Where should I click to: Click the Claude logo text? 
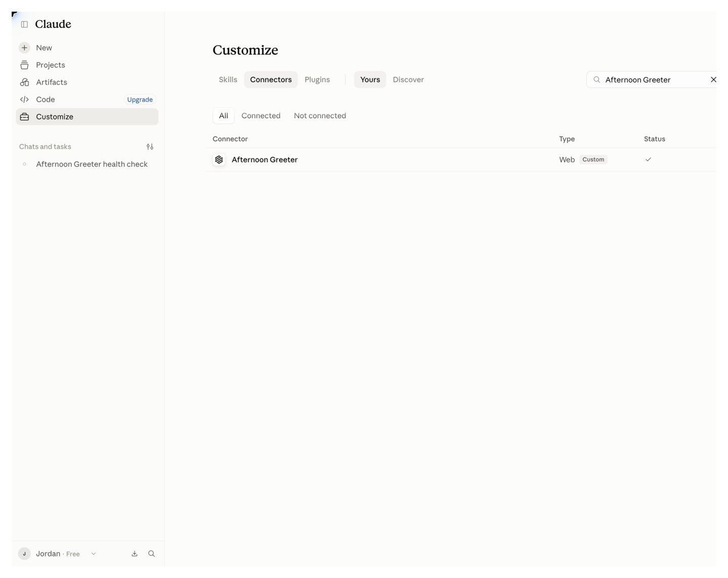53,24
